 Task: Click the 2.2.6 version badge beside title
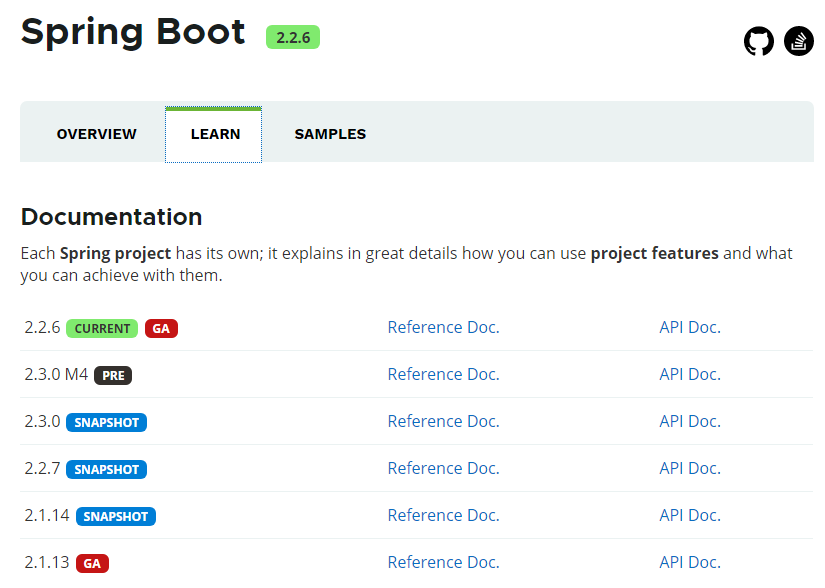coord(293,37)
